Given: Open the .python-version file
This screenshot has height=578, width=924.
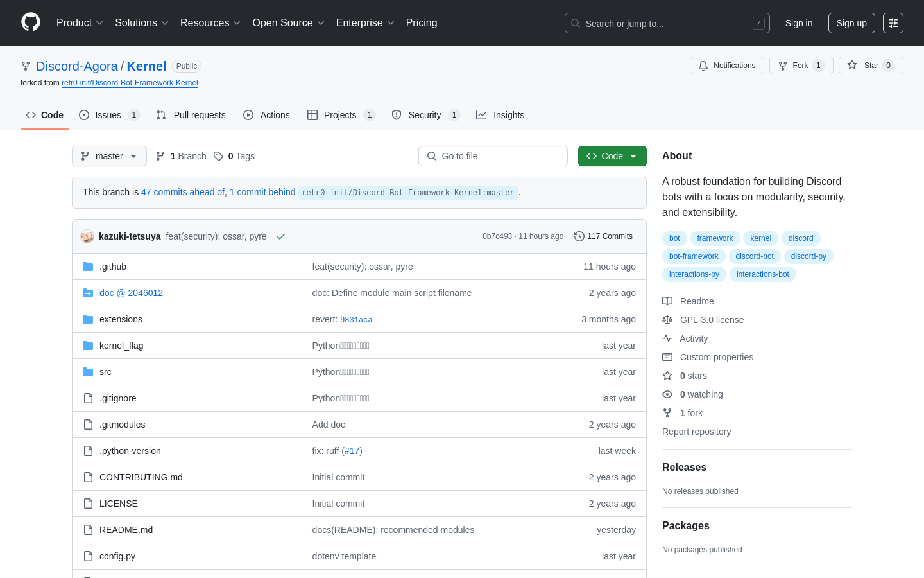Looking at the screenshot, I should coord(130,451).
